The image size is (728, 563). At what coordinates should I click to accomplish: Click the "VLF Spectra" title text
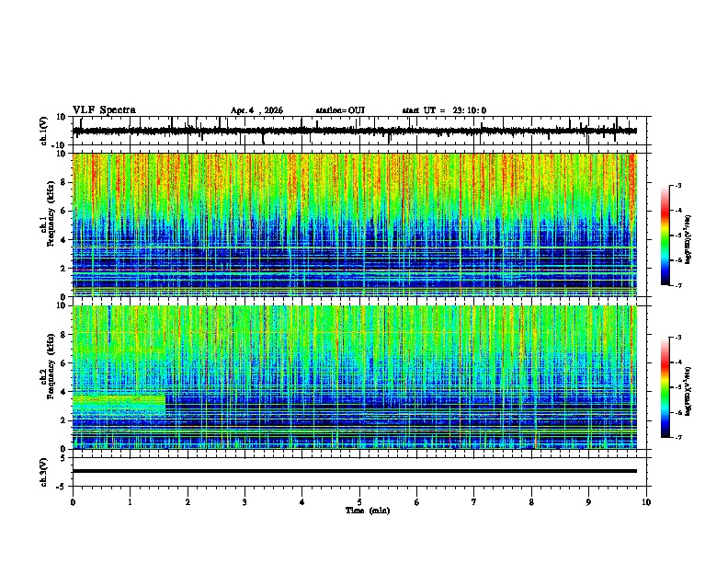[104, 110]
